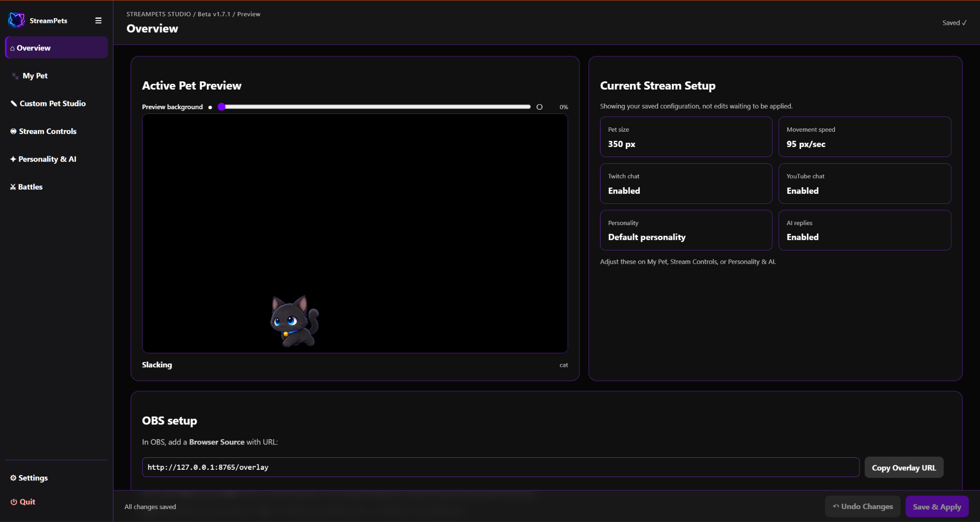Click the '0%' slider value
Screen dimensions: 980x522
[x=564, y=107]
